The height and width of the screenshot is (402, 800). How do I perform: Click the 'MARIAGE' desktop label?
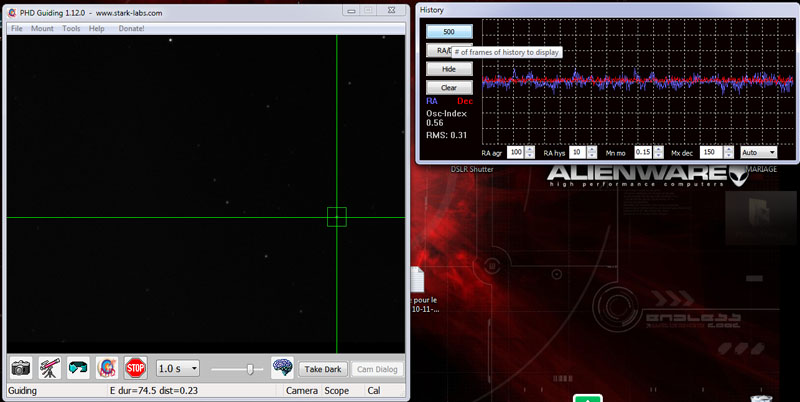click(x=761, y=169)
